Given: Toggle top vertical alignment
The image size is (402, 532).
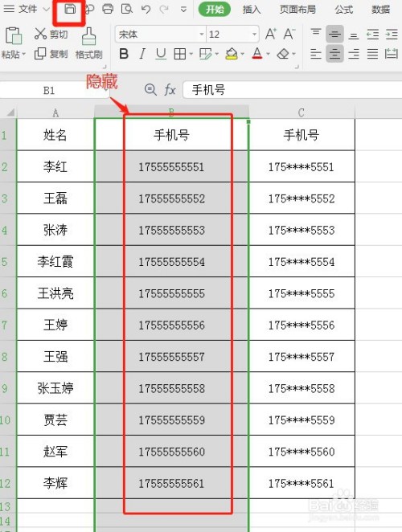Looking at the screenshot, I should (316, 34).
